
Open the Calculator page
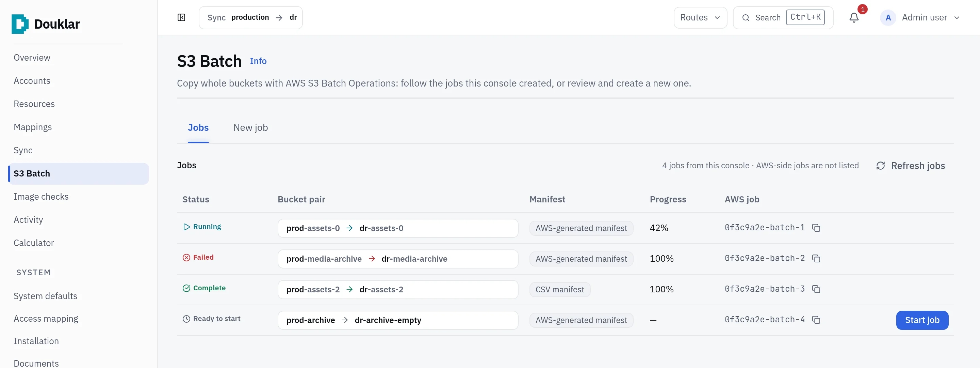(34, 243)
